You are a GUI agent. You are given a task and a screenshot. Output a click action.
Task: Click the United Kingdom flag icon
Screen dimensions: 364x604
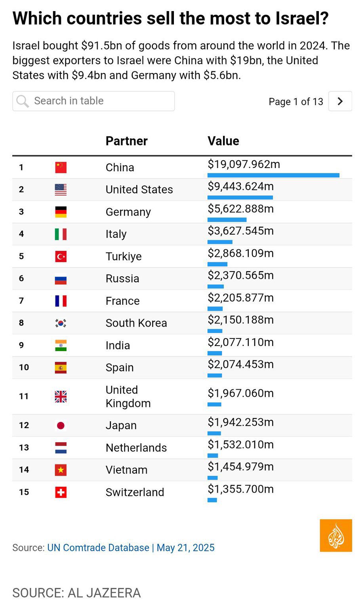(61, 396)
